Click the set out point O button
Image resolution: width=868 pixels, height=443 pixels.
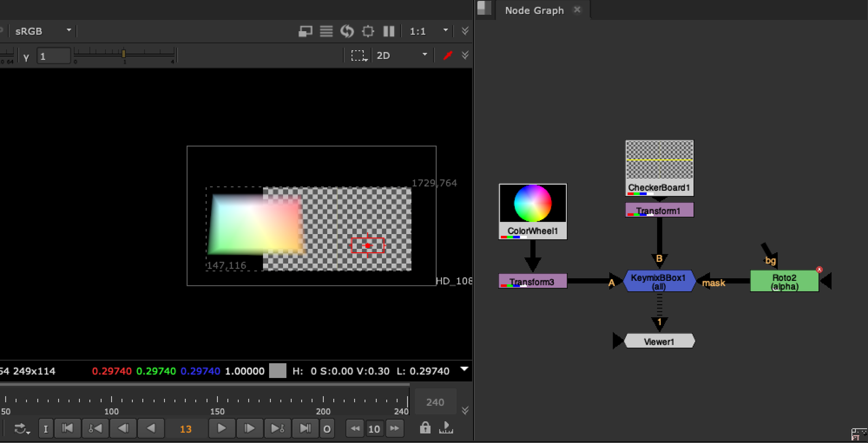pyautogui.click(x=327, y=429)
